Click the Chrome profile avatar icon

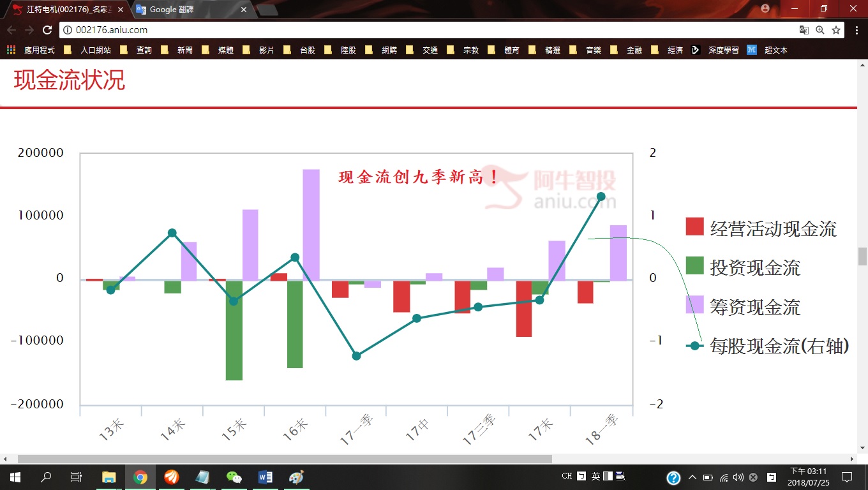click(x=765, y=8)
